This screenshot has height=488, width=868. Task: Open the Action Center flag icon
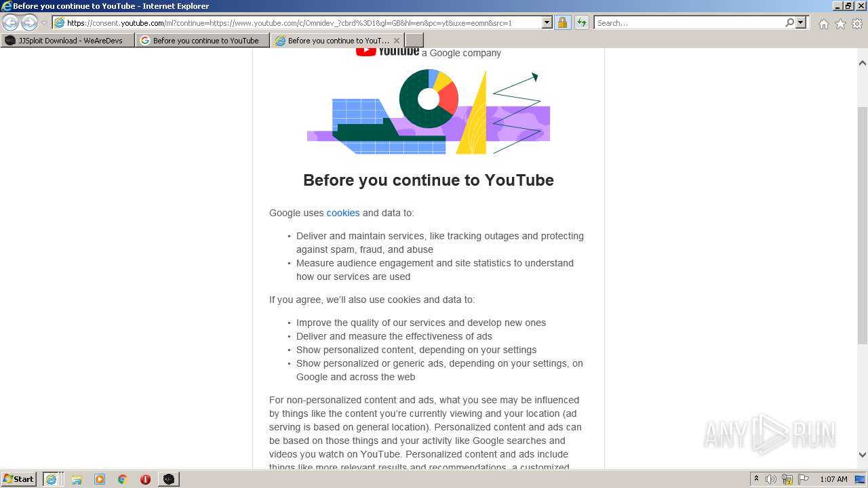point(804,479)
